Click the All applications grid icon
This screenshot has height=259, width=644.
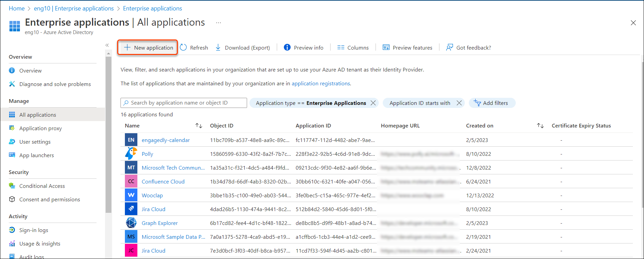point(12,115)
